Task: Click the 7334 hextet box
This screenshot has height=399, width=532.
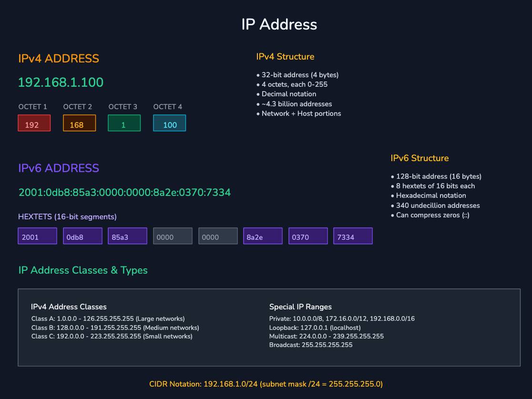Action: coord(353,235)
